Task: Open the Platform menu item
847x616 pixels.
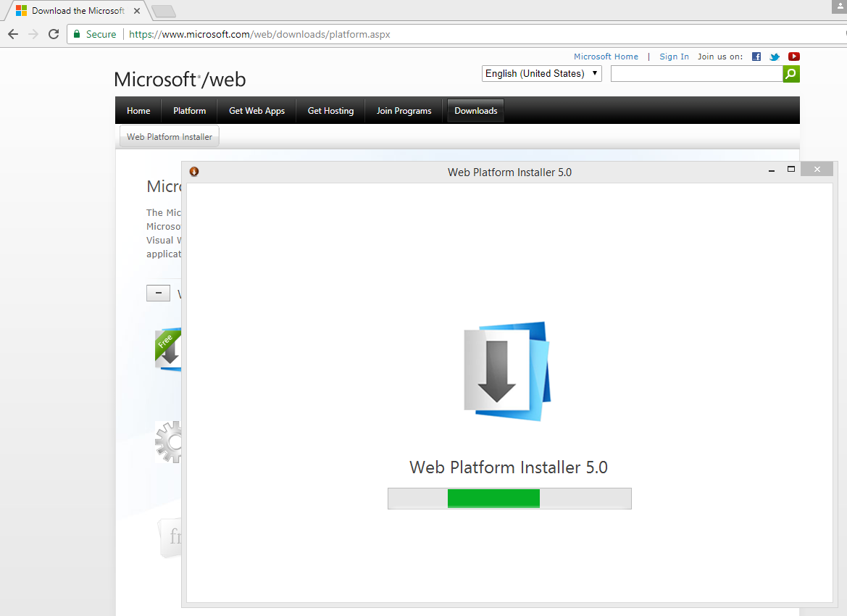Action: 190,111
